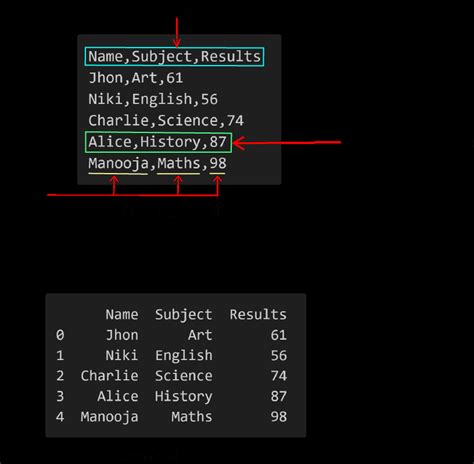Click the result '87' in the table

click(x=279, y=396)
